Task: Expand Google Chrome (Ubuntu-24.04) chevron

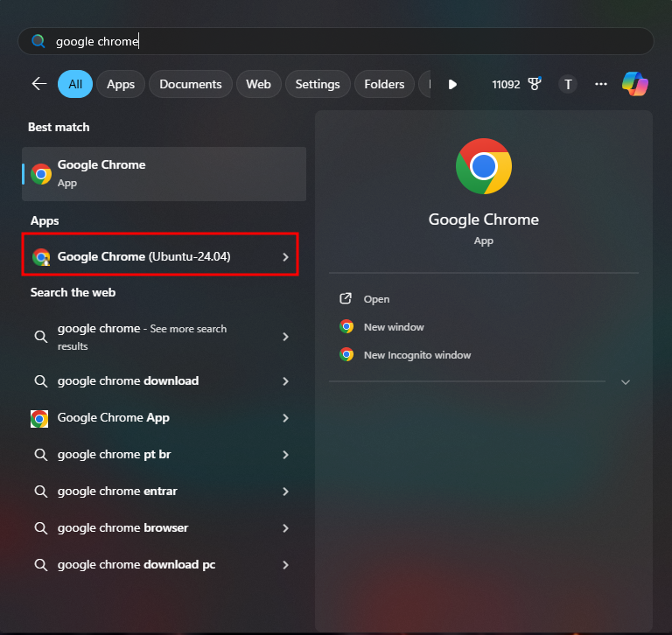Action: tap(285, 257)
